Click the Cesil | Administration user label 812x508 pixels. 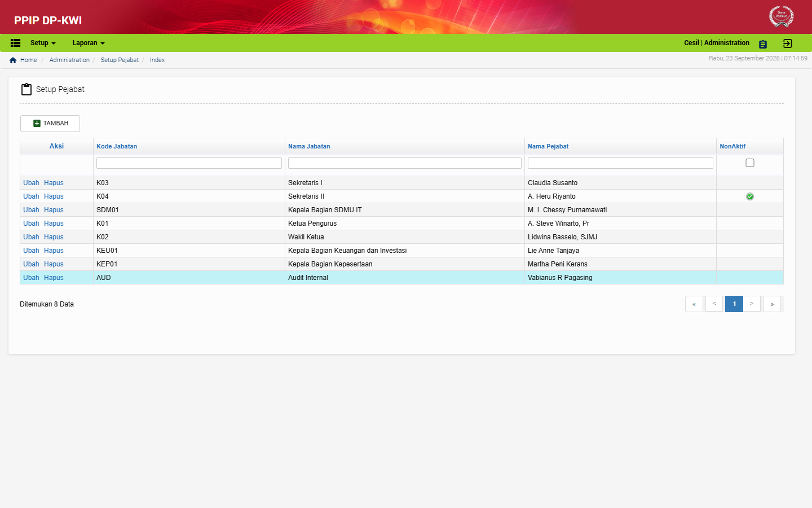[x=717, y=43]
